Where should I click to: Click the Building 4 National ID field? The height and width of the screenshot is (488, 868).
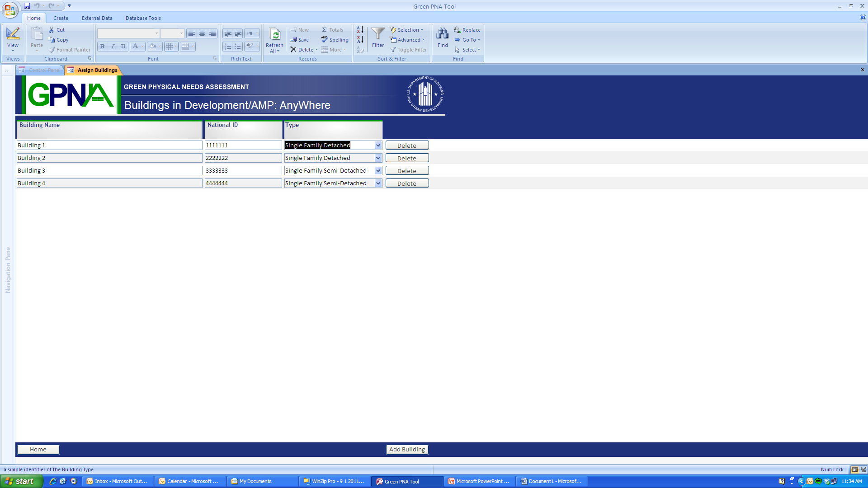pos(243,183)
